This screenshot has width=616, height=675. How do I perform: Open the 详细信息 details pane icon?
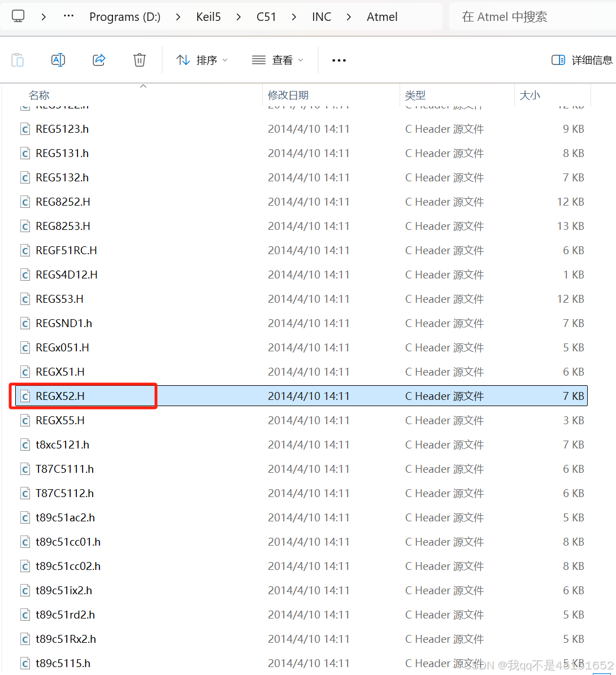tap(558, 59)
